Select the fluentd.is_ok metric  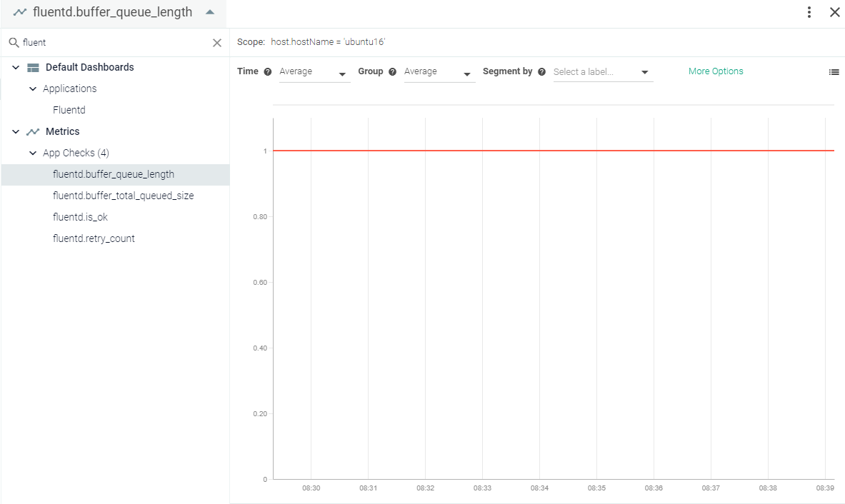click(80, 217)
